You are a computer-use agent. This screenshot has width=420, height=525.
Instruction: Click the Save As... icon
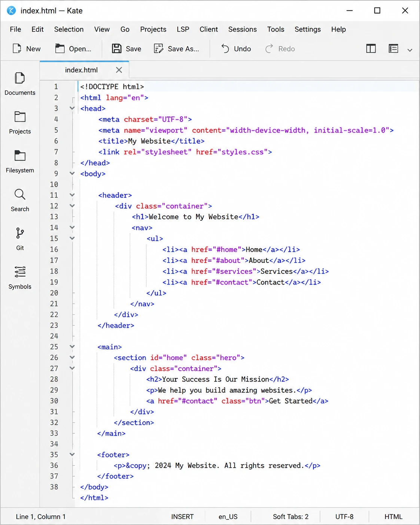pos(159,49)
